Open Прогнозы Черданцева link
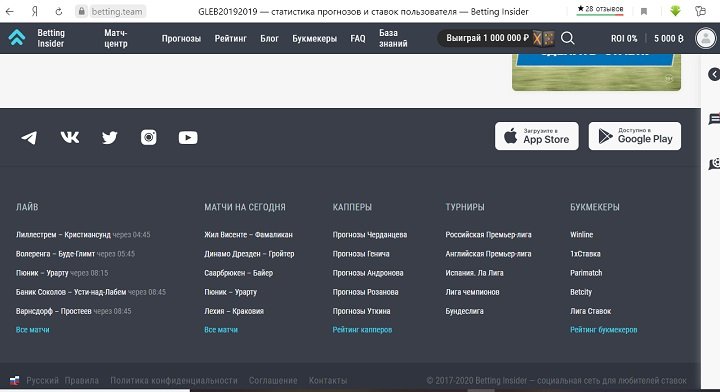This screenshot has height=392, width=720. [370, 235]
